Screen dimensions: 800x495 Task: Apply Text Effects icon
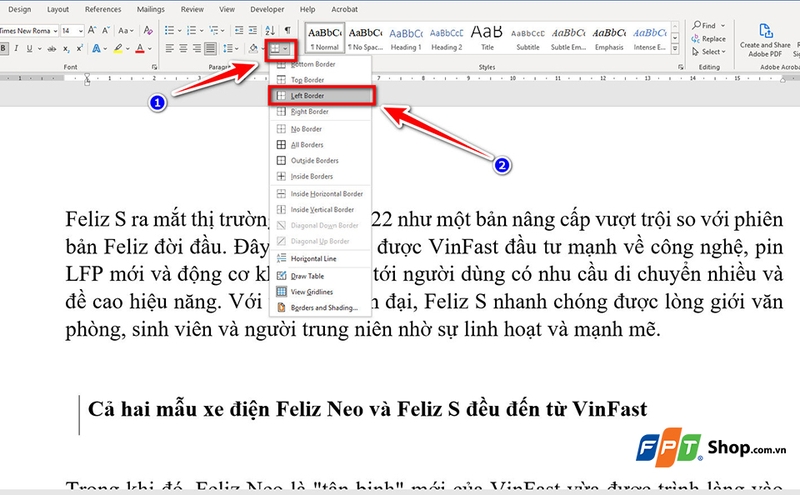96,49
